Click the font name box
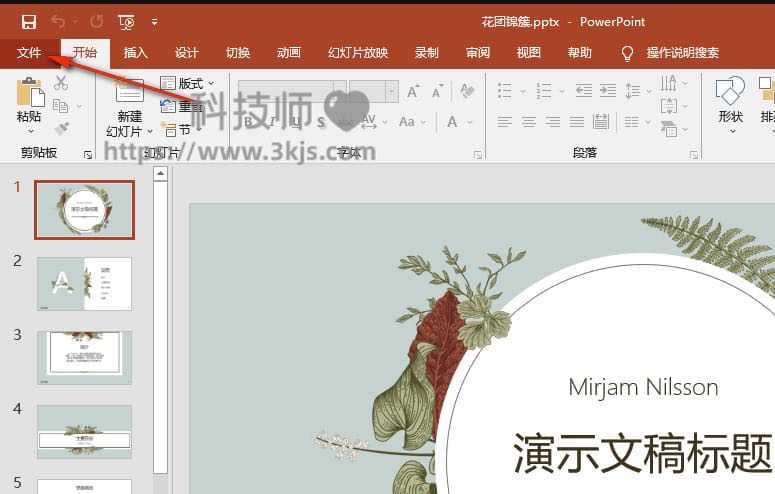Viewport: 775px width, 494px height. click(x=291, y=91)
